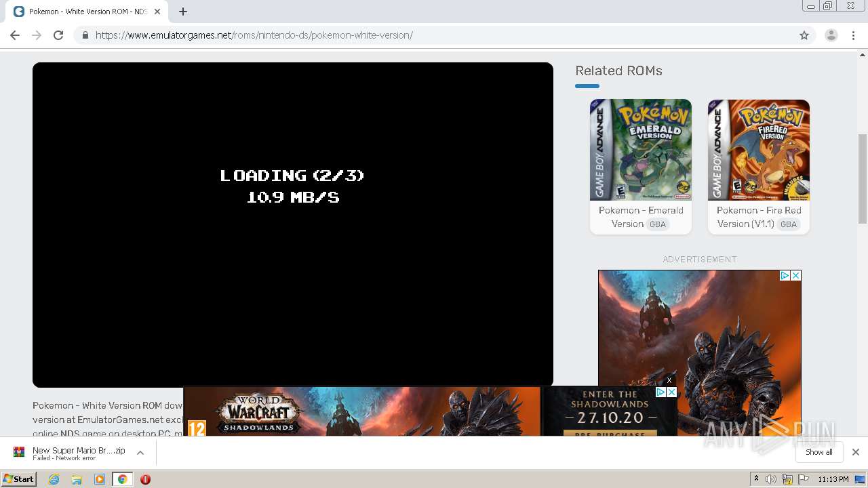Screen dimensions: 868x488
Task: Close the bottom Shadowlands banner ad
Action: pos(671,392)
